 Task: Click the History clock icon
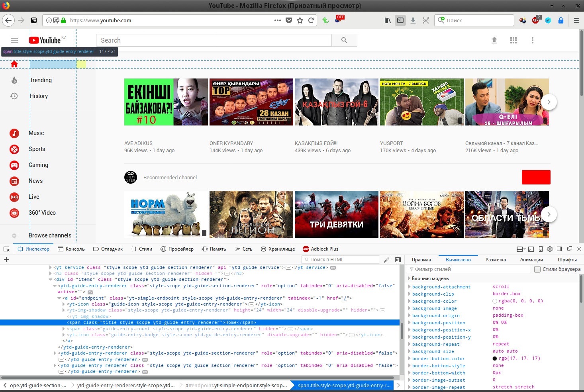click(x=14, y=96)
